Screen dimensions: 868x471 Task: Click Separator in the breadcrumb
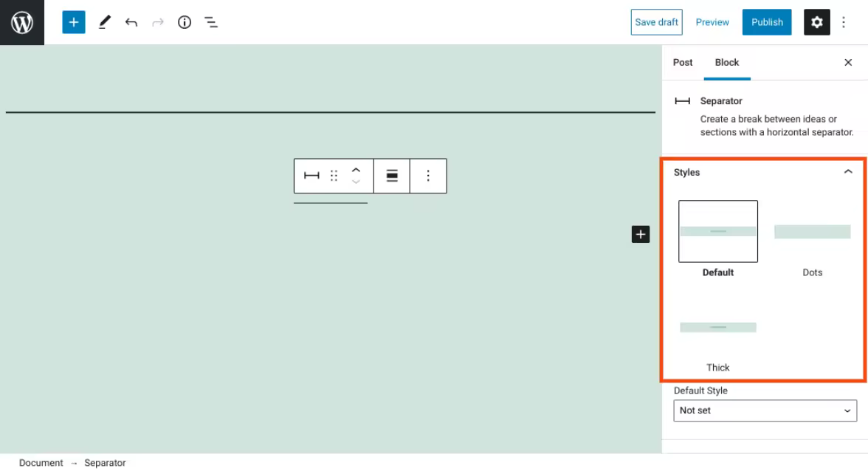coord(105,463)
